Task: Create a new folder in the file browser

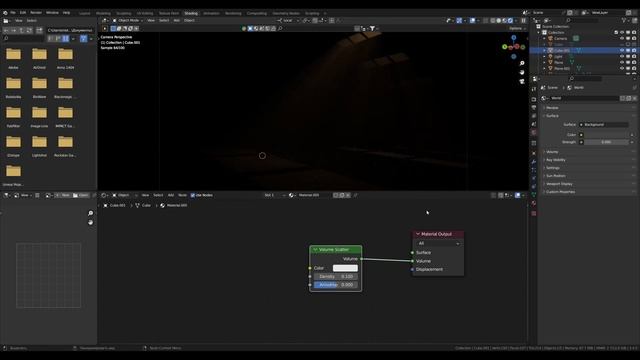Action: coord(39,30)
